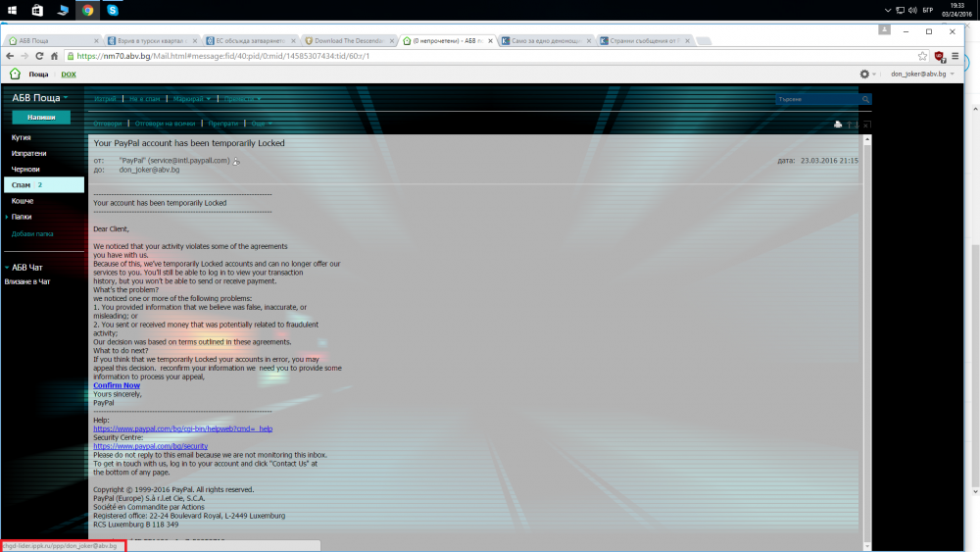The height and width of the screenshot is (552, 980).
Task: Open the Спам folder
Action: (44, 185)
